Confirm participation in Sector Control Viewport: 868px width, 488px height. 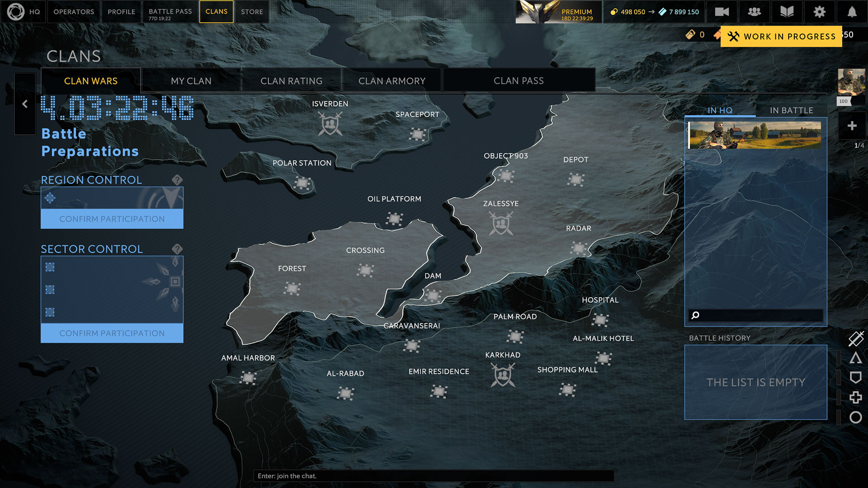112,333
